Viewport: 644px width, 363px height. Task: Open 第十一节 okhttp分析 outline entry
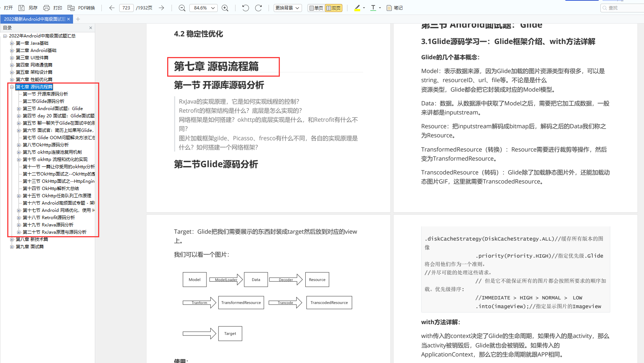(x=59, y=167)
